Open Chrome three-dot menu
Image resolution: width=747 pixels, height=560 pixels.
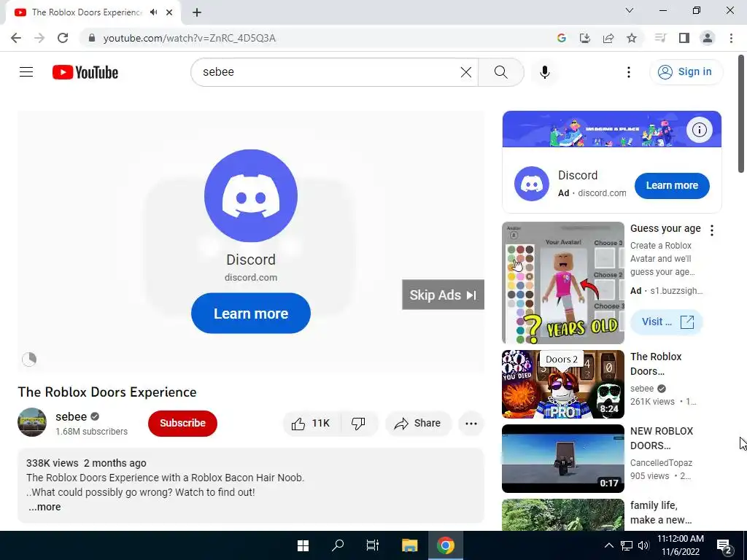click(x=731, y=38)
